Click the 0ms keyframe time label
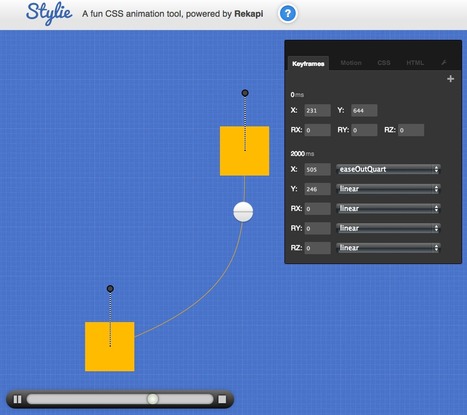Viewport: 467px width, 415px height. tap(297, 95)
